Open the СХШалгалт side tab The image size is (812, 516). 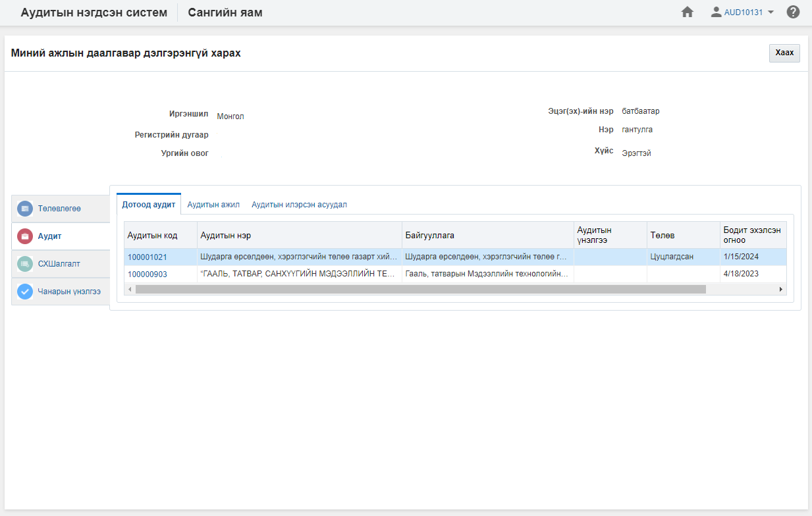click(x=61, y=264)
